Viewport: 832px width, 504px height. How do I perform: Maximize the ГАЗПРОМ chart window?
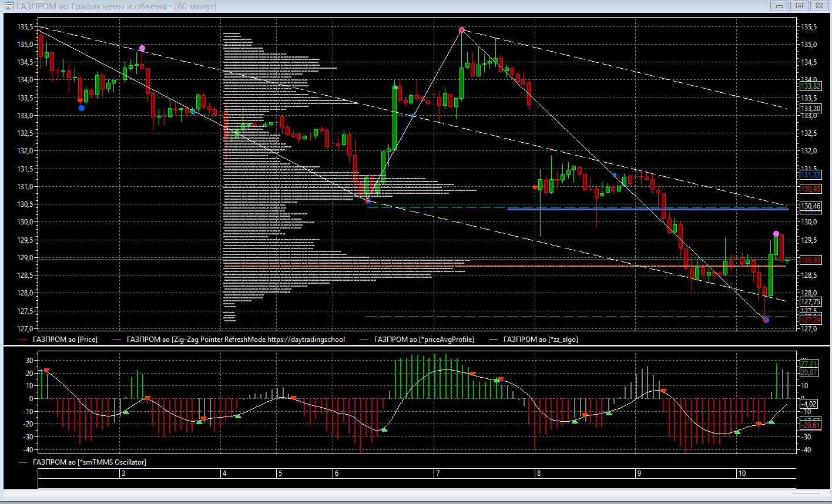click(x=799, y=6)
